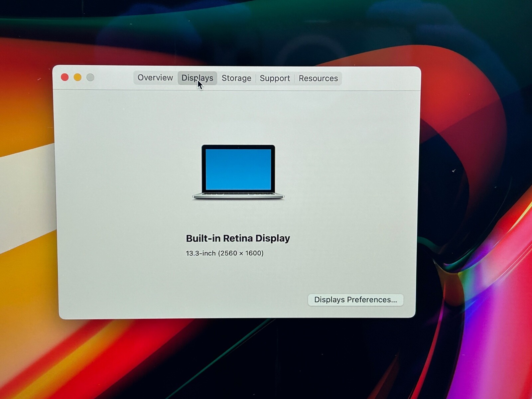Select the Displays tab

pos(197,78)
